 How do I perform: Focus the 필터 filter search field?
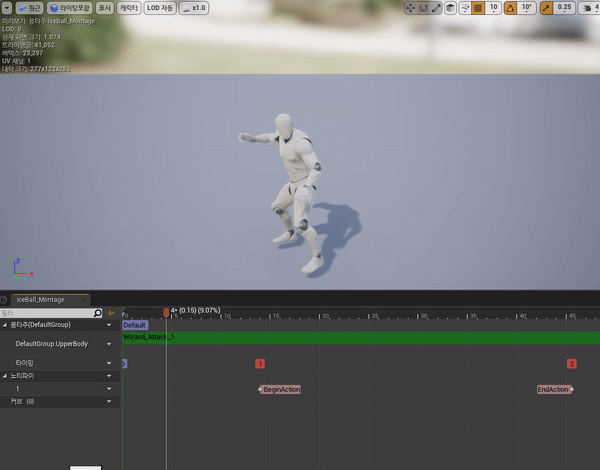click(47, 313)
